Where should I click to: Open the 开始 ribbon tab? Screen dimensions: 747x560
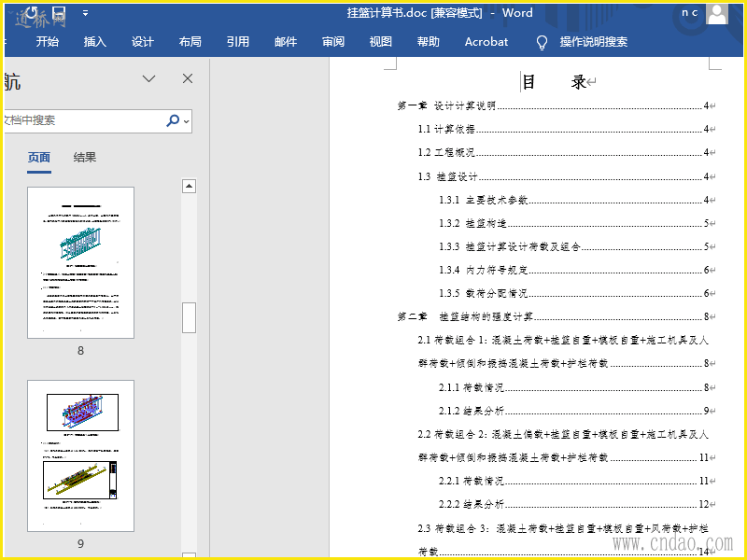click(x=48, y=42)
